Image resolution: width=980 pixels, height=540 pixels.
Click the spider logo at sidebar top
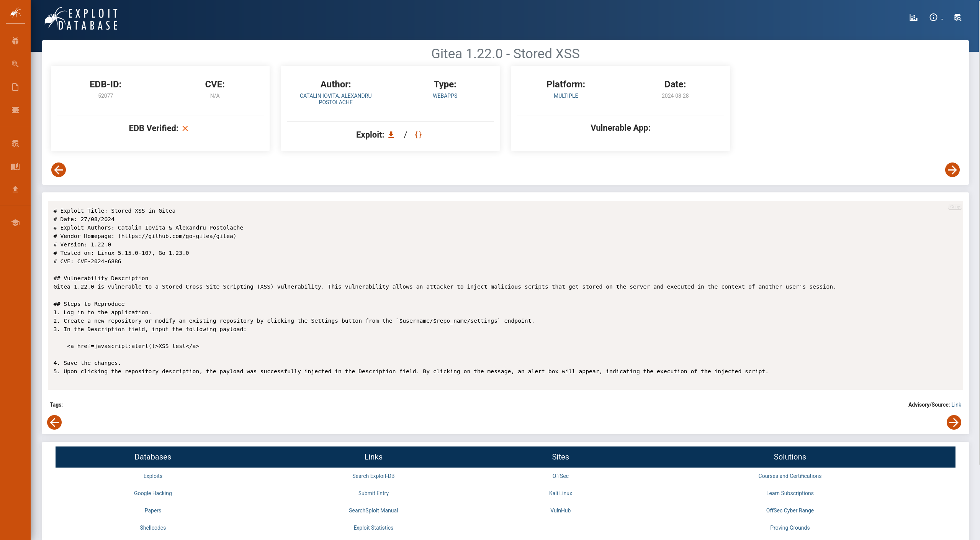15,13
